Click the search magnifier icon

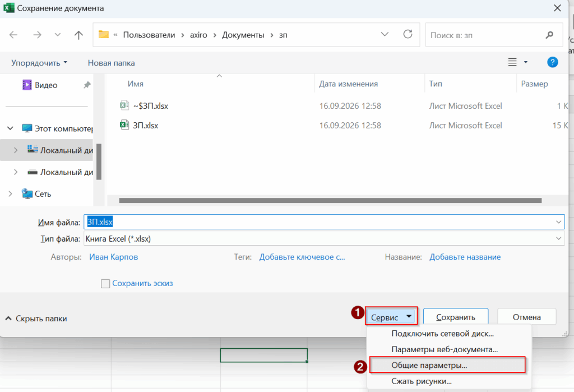tap(549, 35)
